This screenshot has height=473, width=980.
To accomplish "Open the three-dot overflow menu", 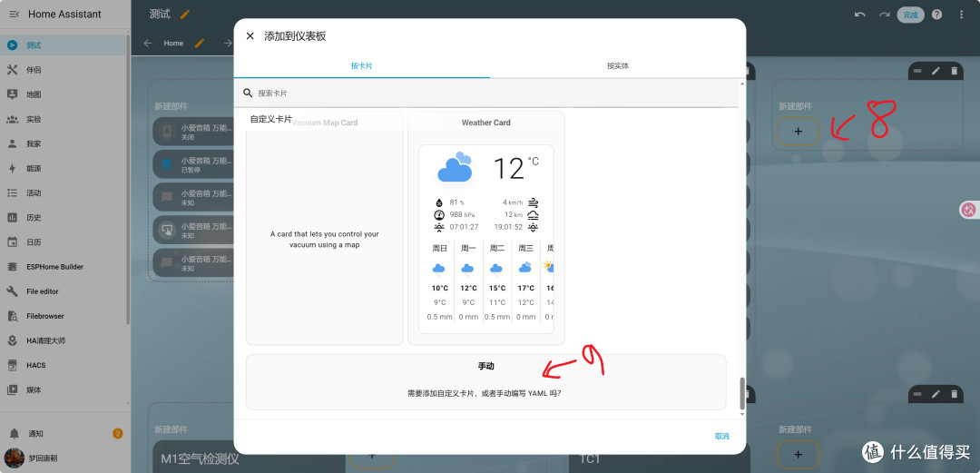I will coord(961,15).
